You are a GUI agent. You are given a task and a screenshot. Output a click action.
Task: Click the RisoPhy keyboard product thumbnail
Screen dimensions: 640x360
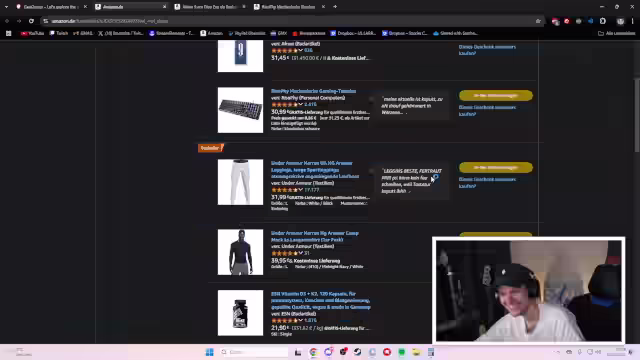coord(240,110)
